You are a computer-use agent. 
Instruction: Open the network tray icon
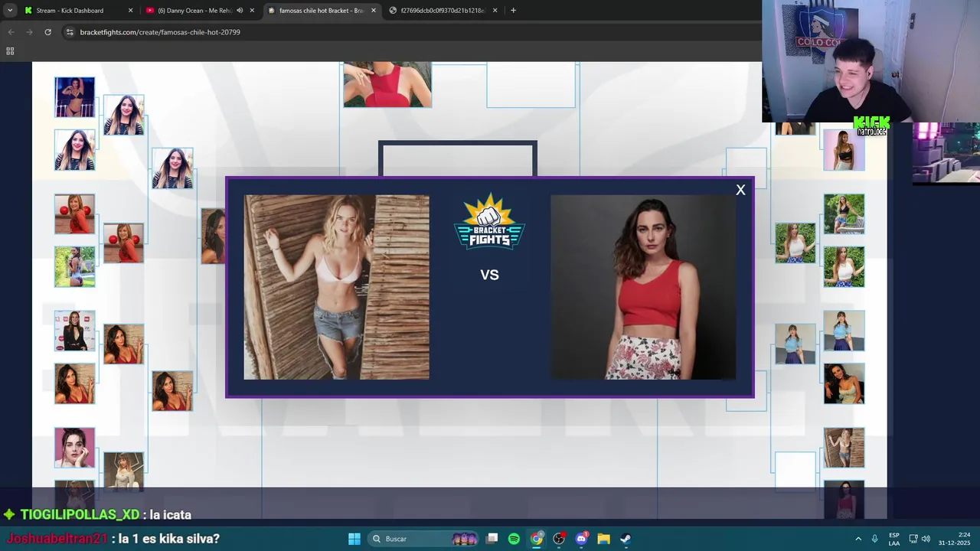pyautogui.click(x=913, y=539)
